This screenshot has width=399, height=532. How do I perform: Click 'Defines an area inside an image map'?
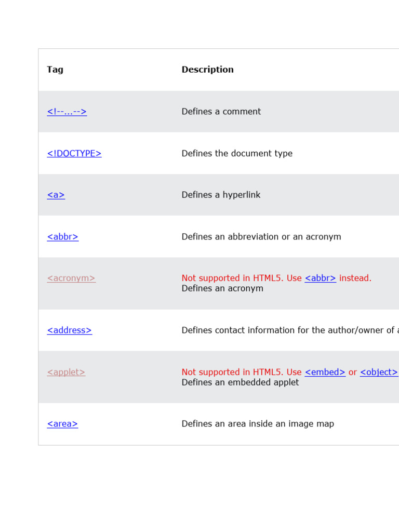[x=258, y=424]
